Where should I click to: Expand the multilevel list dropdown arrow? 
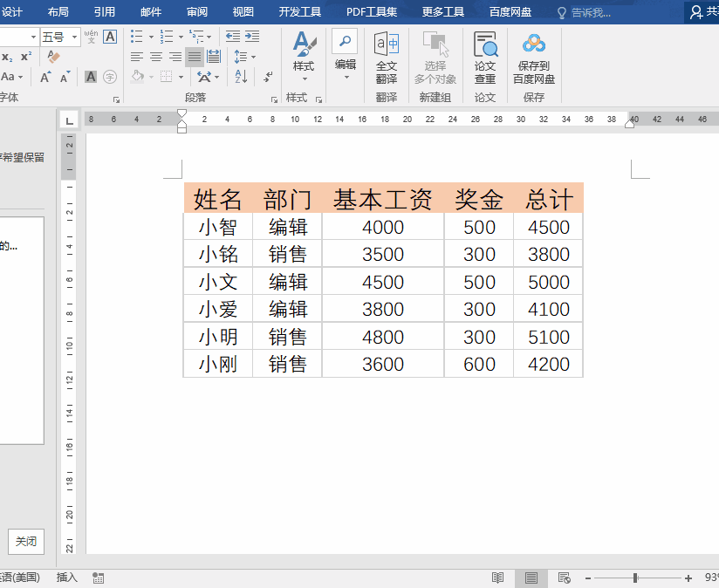tap(209, 37)
